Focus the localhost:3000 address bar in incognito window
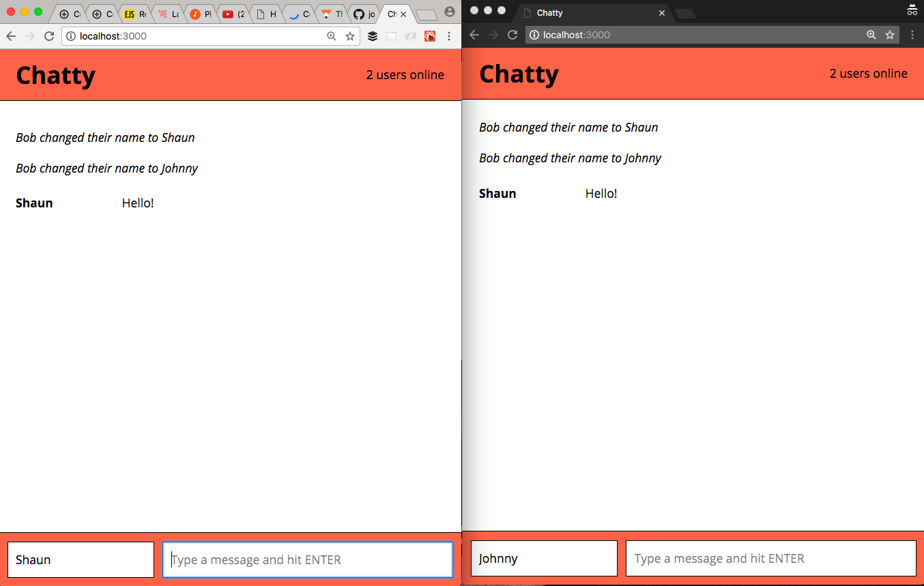This screenshot has width=924, height=586. pyautogui.click(x=712, y=35)
